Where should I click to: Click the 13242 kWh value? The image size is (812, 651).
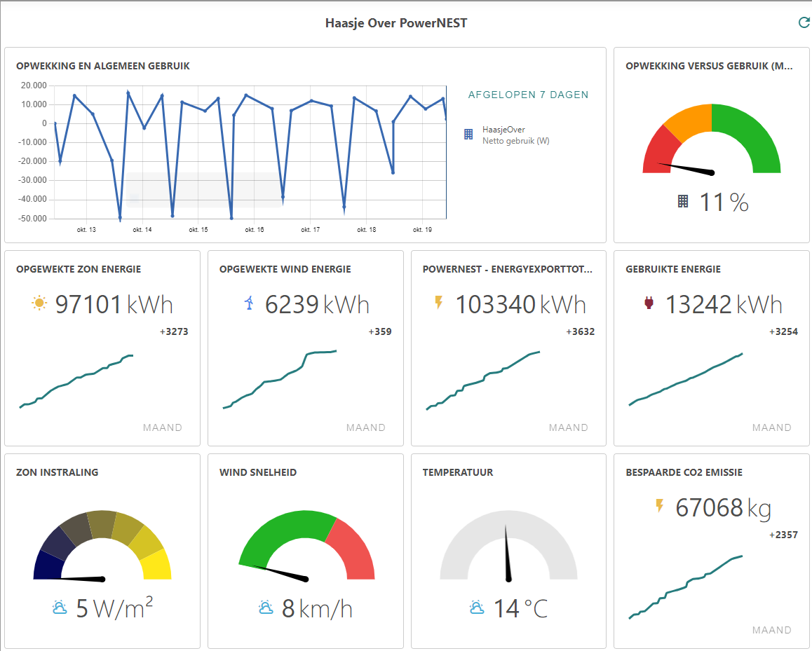(x=724, y=304)
